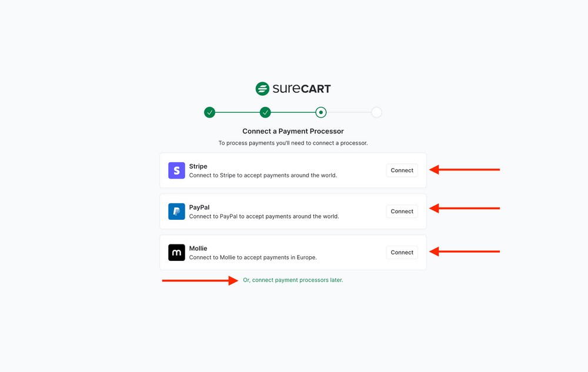
Task: Click the "Connect a Payment Processor" heading
Action: pyautogui.click(x=292, y=130)
